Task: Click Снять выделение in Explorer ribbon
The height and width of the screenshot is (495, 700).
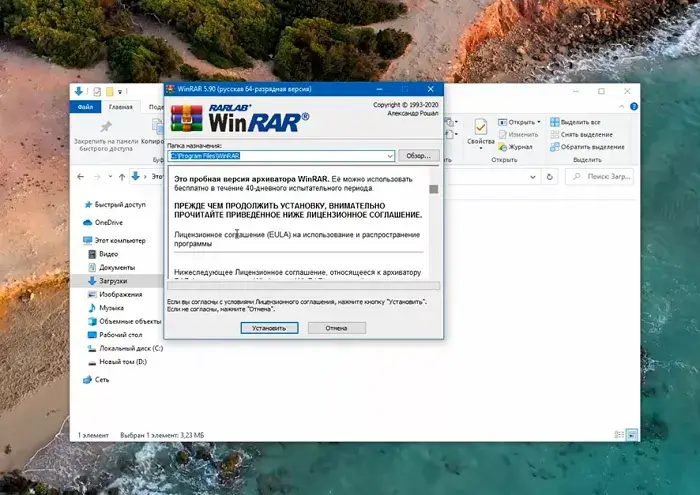Action: tap(581, 134)
